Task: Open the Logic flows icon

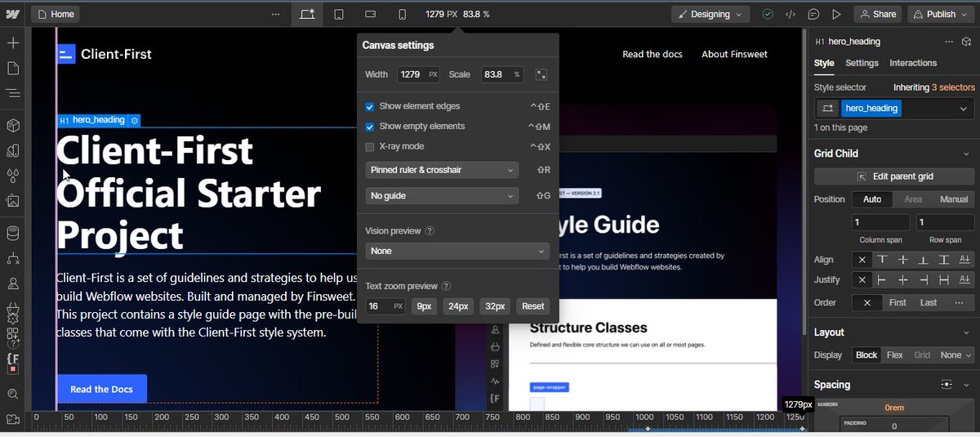Action: [x=12, y=259]
